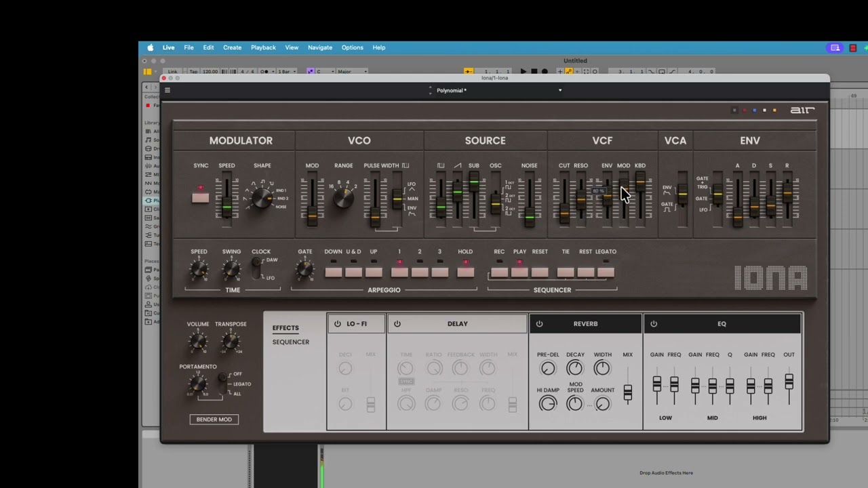Image resolution: width=868 pixels, height=488 pixels.
Task: Click the reverb AMOUNT knob
Action: (602, 404)
